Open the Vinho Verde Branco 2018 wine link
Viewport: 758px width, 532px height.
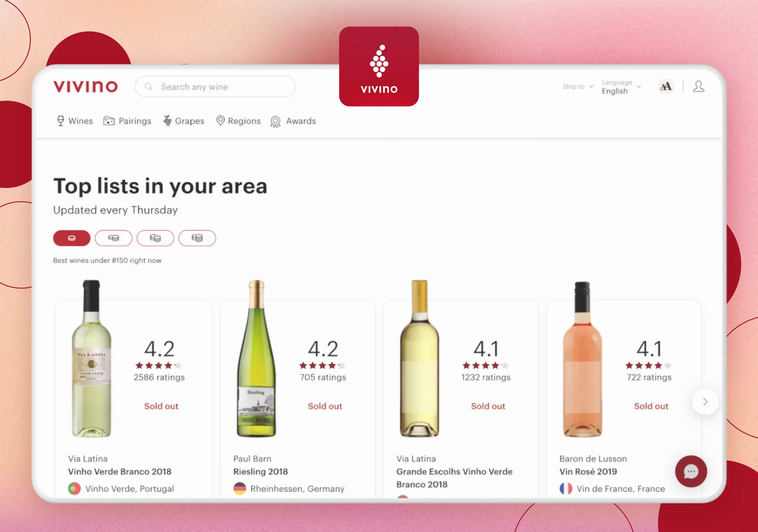point(120,471)
